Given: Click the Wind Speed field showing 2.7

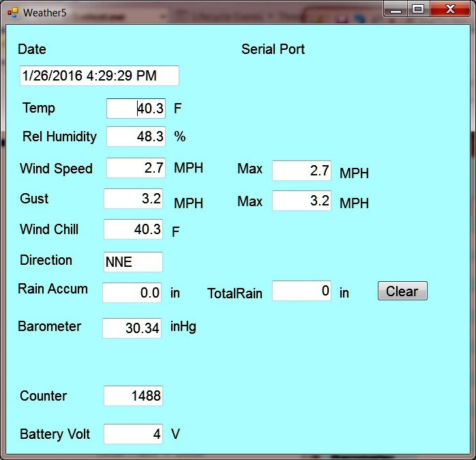Looking at the screenshot, I should (136, 168).
